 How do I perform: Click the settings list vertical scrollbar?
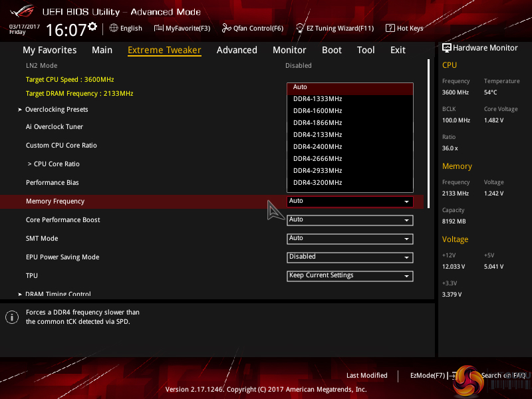pyautogui.click(x=429, y=133)
